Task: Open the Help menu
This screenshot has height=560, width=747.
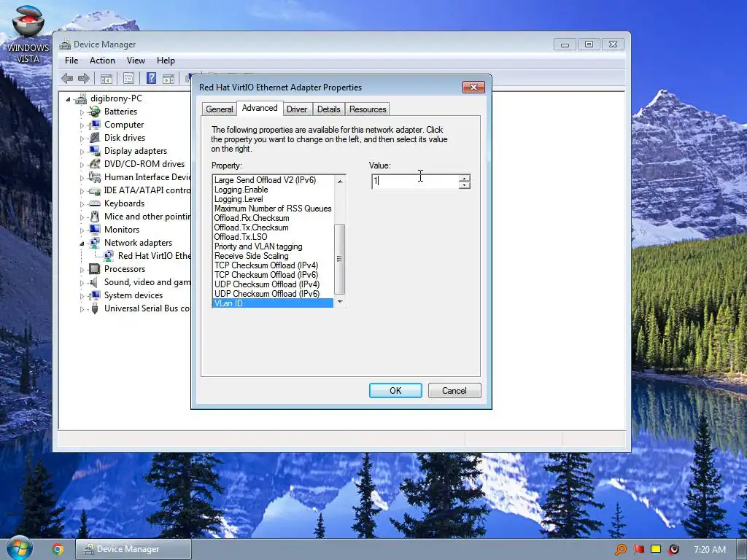Action: click(166, 61)
